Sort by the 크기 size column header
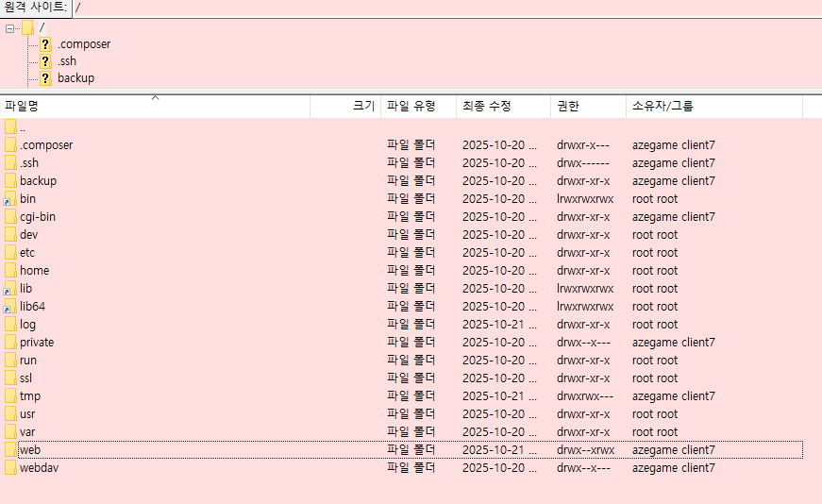The image size is (822, 504). (x=362, y=107)
